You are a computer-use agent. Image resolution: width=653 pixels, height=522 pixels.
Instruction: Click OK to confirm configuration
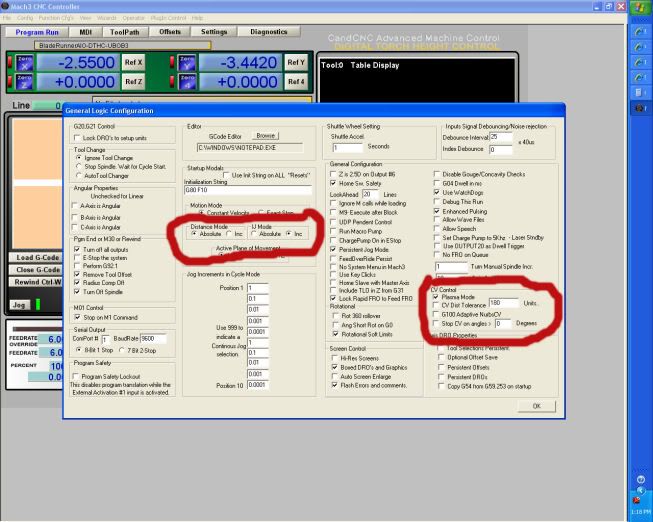click(536, 406)
